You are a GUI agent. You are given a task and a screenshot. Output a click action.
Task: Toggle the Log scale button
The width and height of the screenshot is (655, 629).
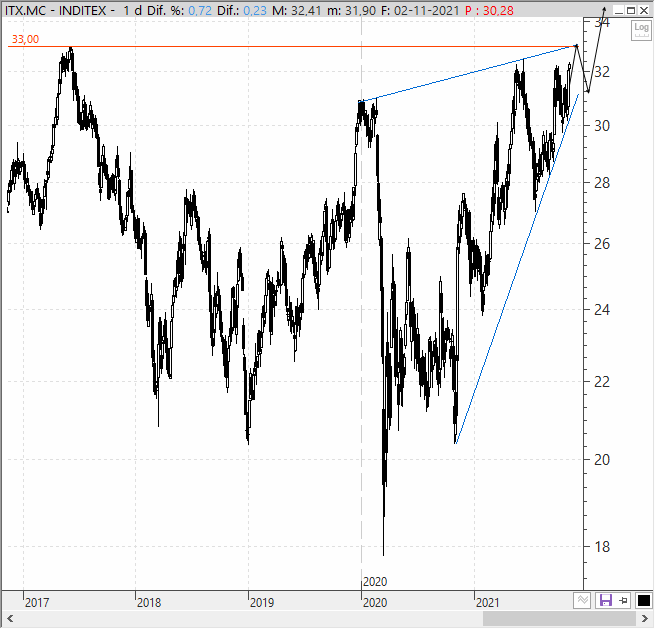click(x=641, y=30)
